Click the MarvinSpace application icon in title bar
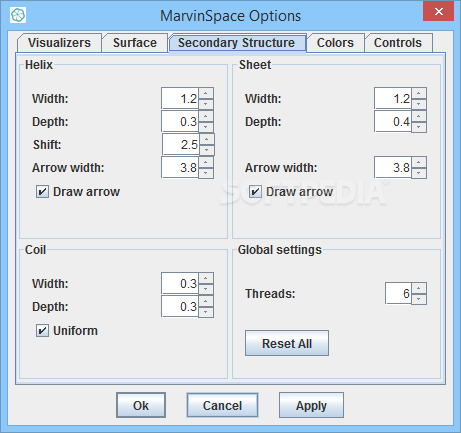Screen dimensions: 461x433 (x=18, y=15)
